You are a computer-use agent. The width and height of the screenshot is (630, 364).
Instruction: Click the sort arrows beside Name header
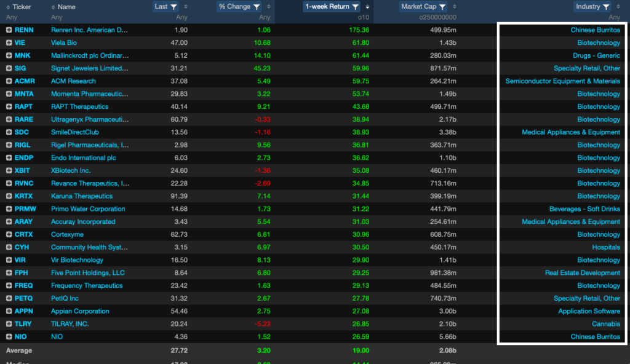click(x=53, y=7)
